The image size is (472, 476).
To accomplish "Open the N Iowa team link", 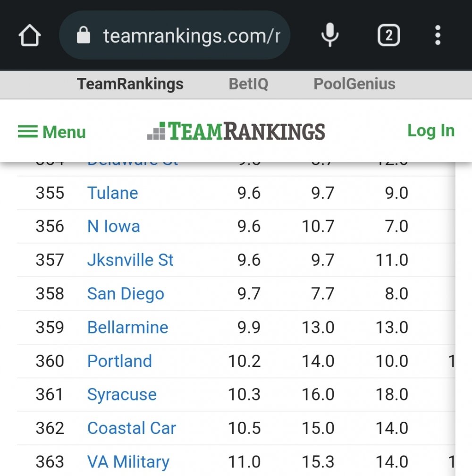I will pyautogui.click(x=114, y=226).
